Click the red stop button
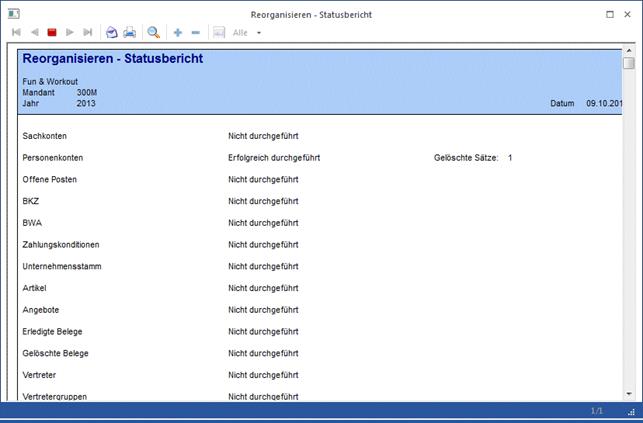 click(52, 33)
